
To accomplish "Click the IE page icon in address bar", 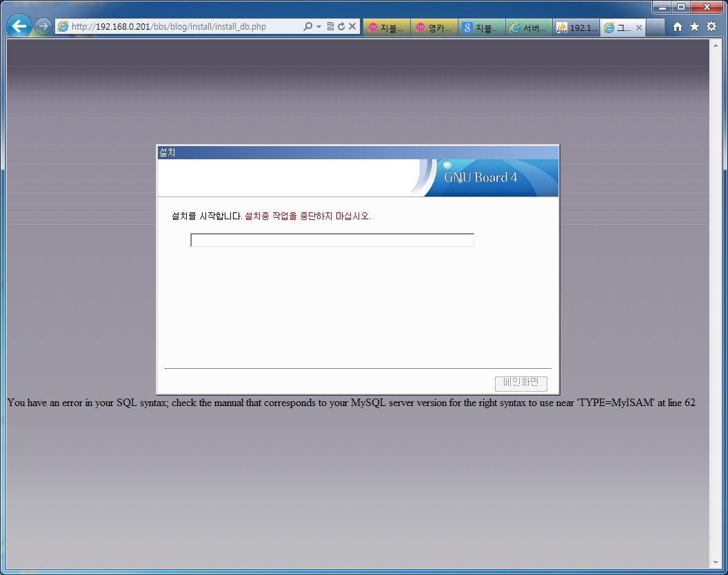I will point(63,26).
